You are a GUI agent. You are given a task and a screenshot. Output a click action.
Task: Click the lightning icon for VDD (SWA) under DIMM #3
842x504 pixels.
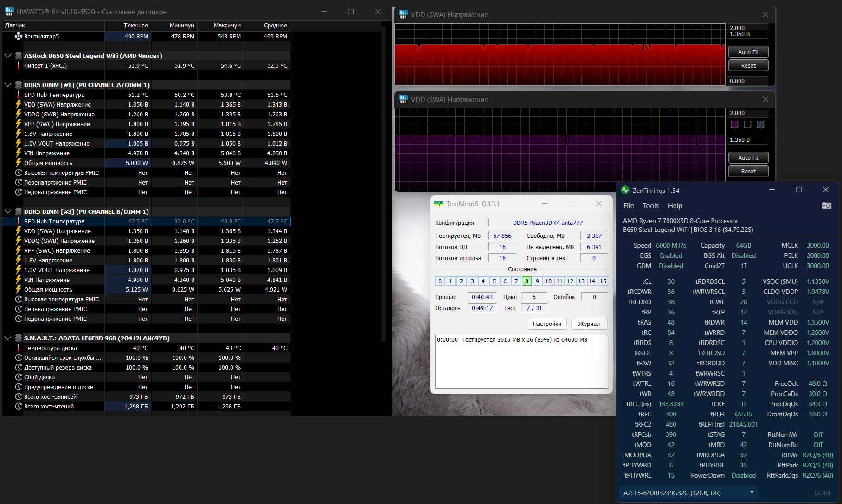[19, 231]
